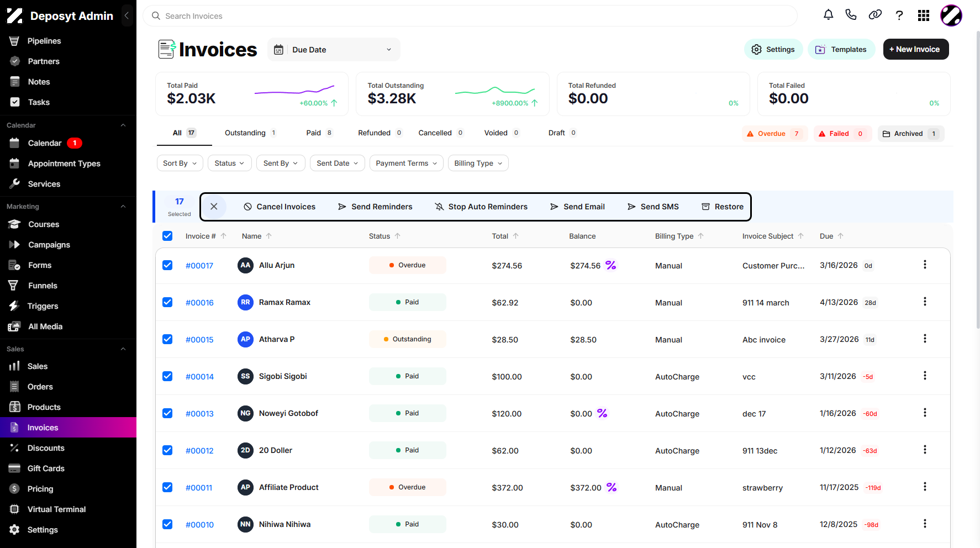Screen dimensions: 980x548
Task: Open the Payment Terms dropdown
Action: point(406,163)
